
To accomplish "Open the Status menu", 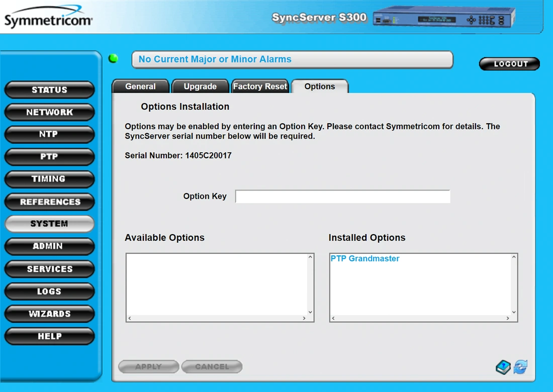I will point(49,90).
